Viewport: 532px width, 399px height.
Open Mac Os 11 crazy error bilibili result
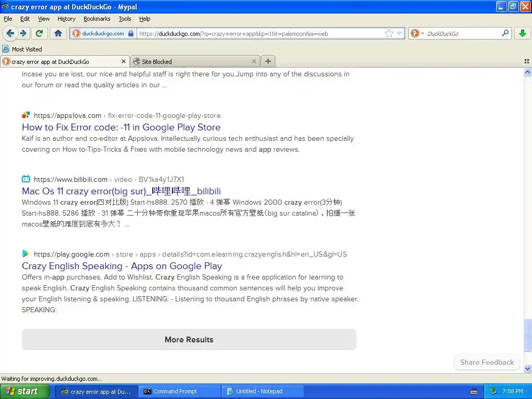click(121, 191)
